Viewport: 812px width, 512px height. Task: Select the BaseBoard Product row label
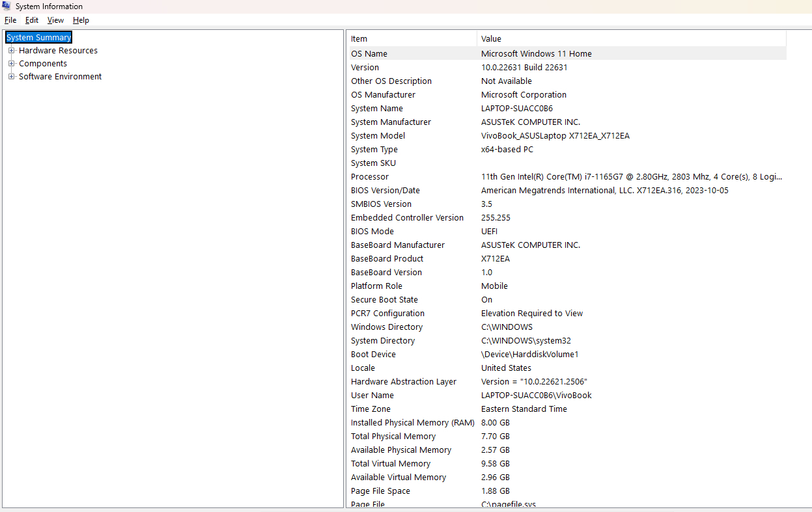(387, 259)
